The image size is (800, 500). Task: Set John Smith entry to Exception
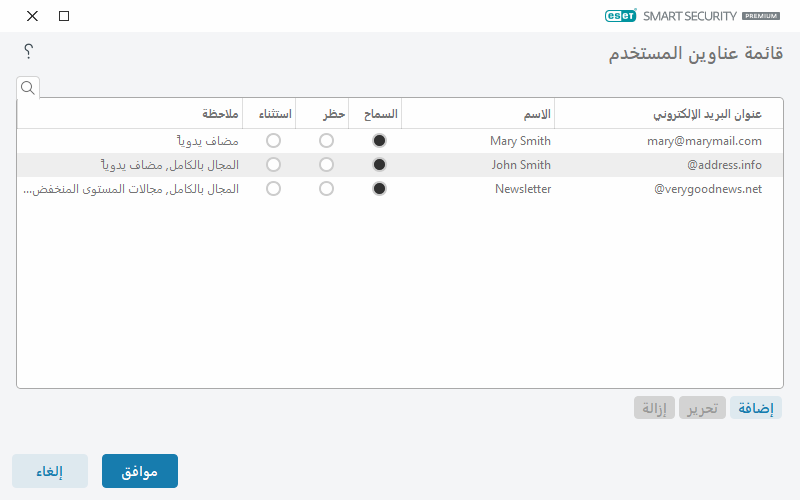273,165
